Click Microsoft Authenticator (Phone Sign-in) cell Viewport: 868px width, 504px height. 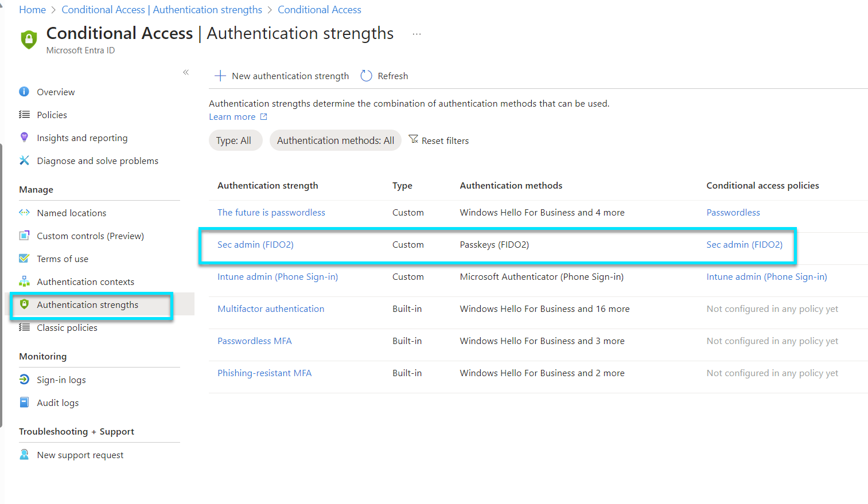[x=542, y=276]
